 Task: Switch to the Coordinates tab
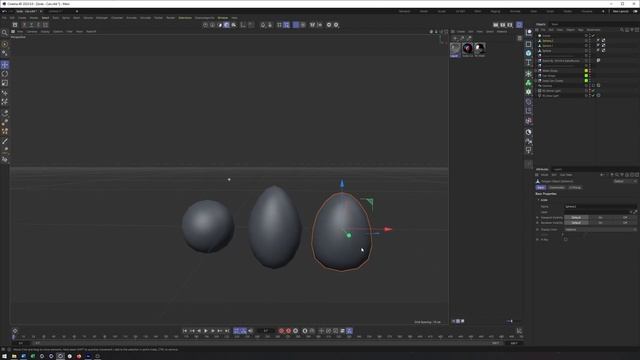click(556, 187)
